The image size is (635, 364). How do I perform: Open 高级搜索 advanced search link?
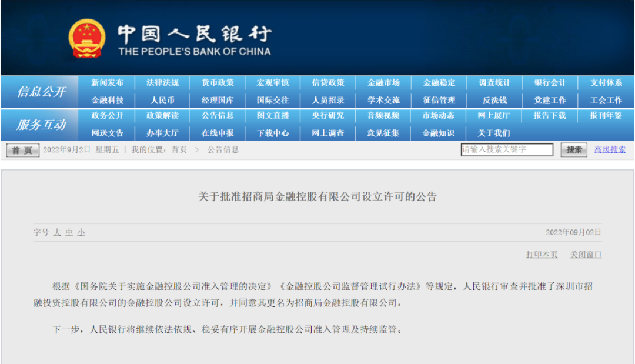click(610, 150)
